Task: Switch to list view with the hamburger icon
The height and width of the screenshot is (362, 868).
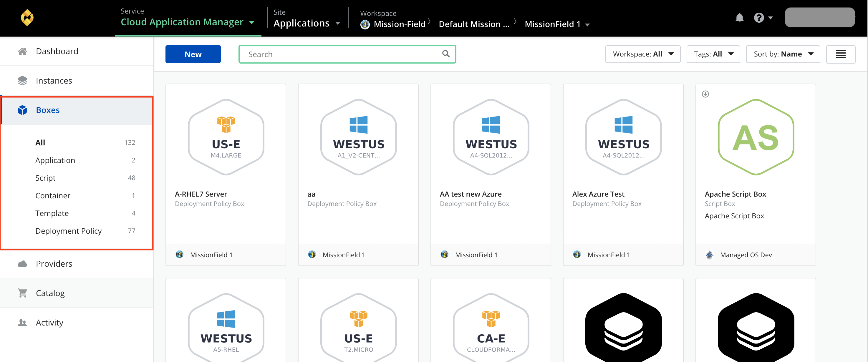Action: pyautogui.click(x=841, y=54)
